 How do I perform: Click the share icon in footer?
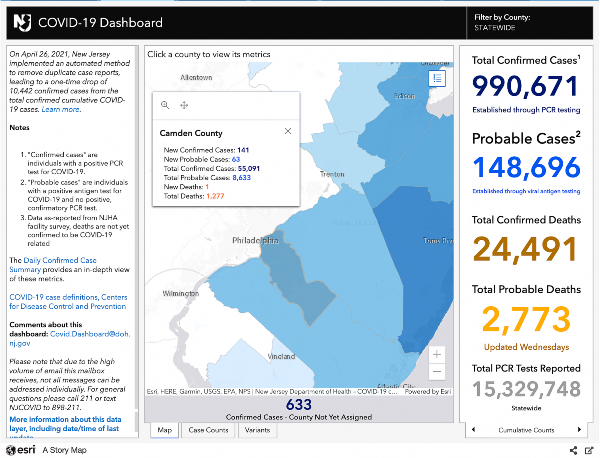(x=573, y=450)
